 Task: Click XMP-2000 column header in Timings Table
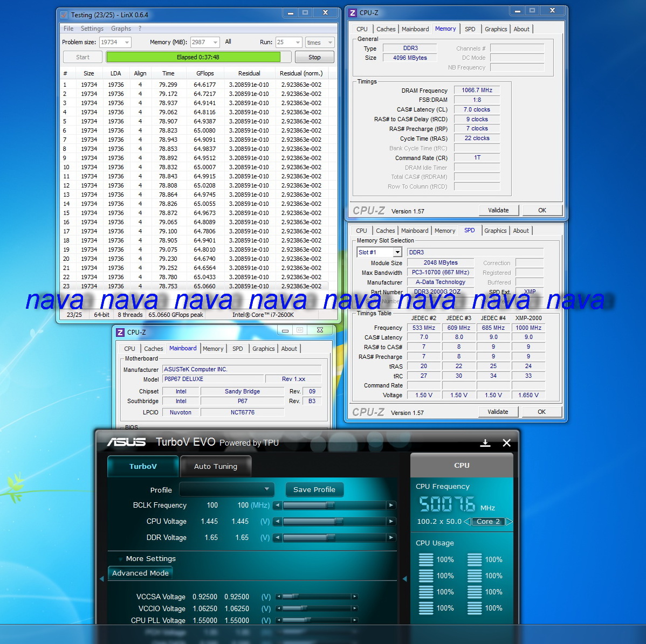tap(528, 318)
